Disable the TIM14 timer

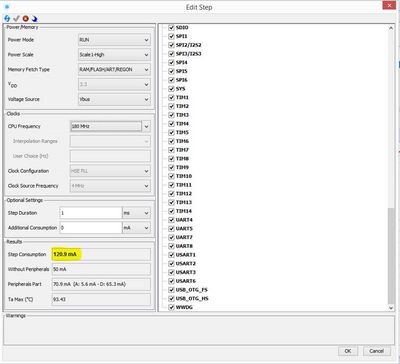171,211
